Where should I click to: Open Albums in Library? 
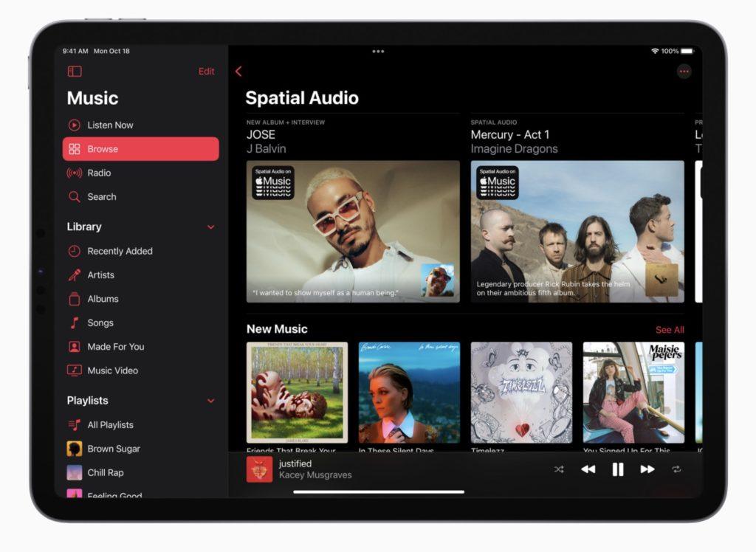pos(141,299)
